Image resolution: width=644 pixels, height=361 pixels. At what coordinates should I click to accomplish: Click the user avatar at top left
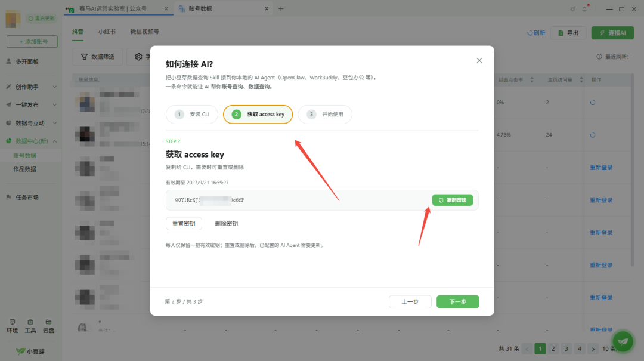point(13,19)
